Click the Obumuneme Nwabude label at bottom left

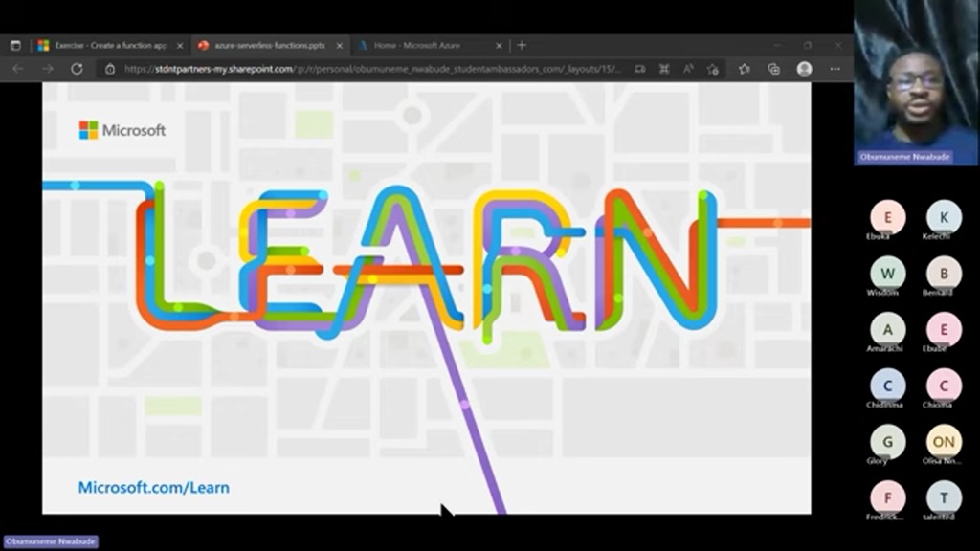pyautogui.click(x=52, y=541)
